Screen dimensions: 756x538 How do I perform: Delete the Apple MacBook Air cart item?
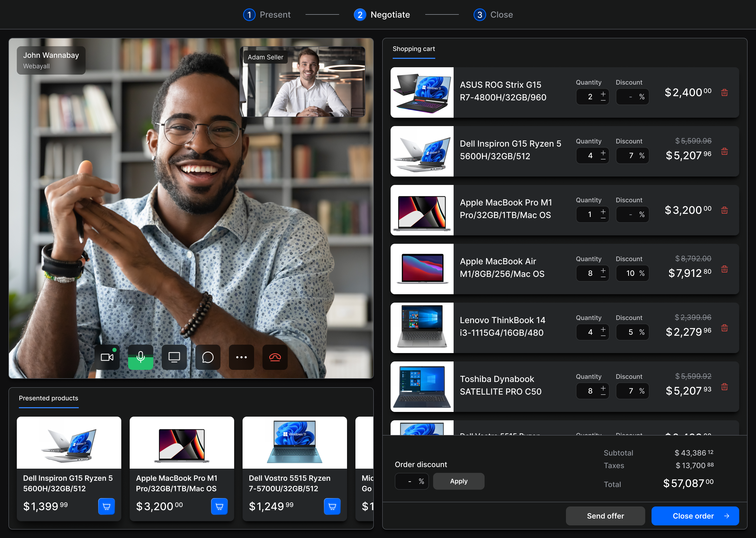click(x=725, y=269)
